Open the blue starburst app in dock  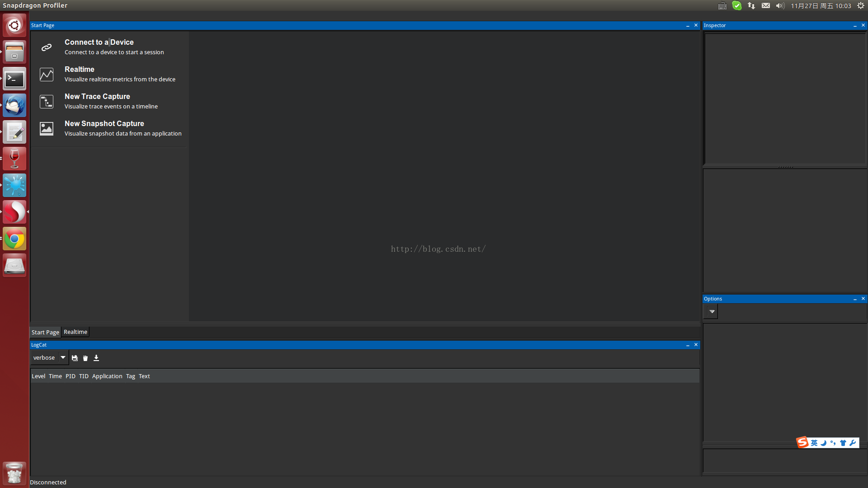pos(14,185)
